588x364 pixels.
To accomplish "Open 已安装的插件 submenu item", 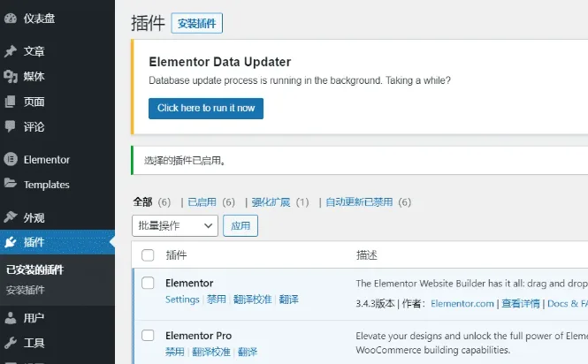I will (35, 269).
